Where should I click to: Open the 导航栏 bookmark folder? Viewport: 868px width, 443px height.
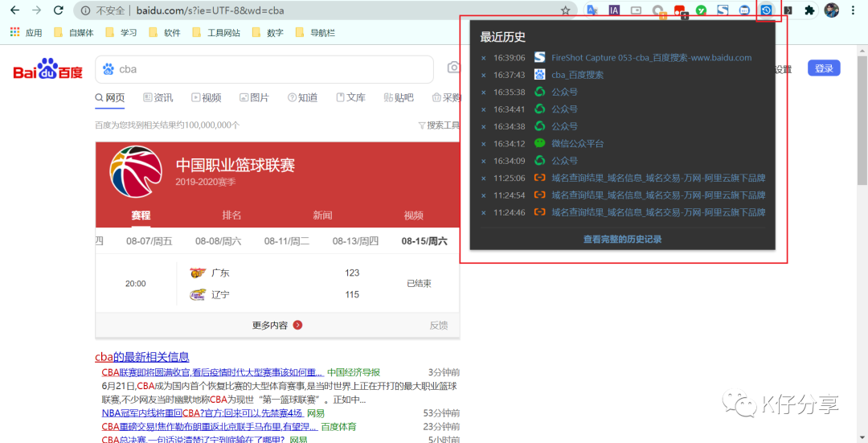click(x=315, y=33)
